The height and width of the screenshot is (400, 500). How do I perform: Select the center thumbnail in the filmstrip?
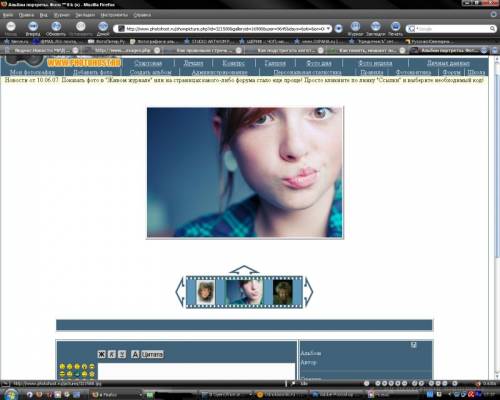coord(245,292)
